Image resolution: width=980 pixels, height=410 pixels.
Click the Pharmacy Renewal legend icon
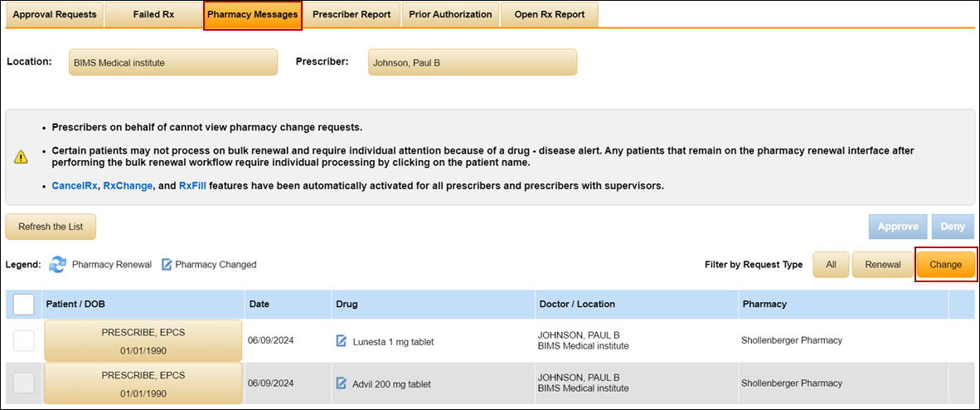coord(58,265)
